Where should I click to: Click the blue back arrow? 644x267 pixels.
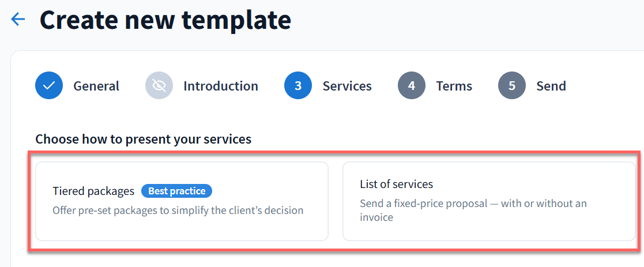18,20
